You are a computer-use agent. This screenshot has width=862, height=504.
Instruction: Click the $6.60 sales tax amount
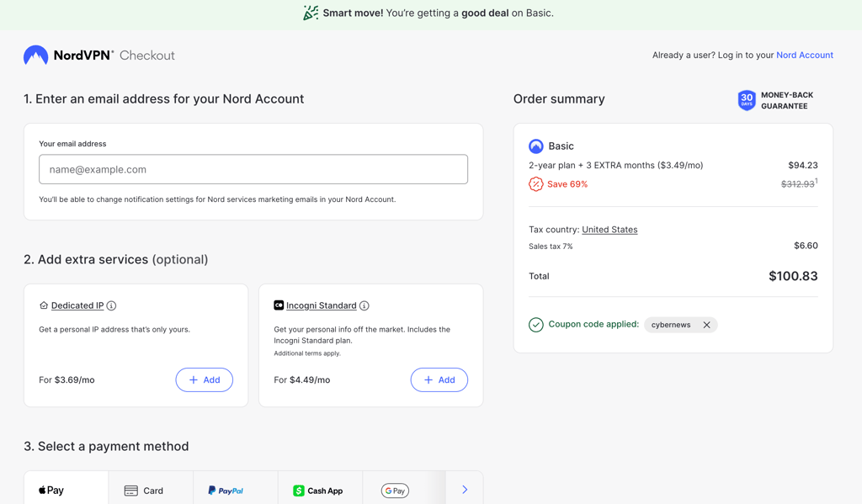coord(806,246)
